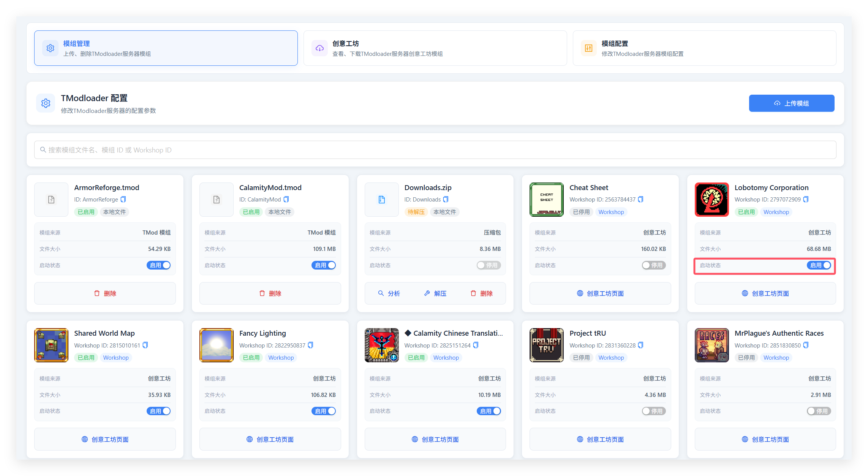Click the search magnifier icon
The width and height of the screenshot is (868, 476).
43,150
